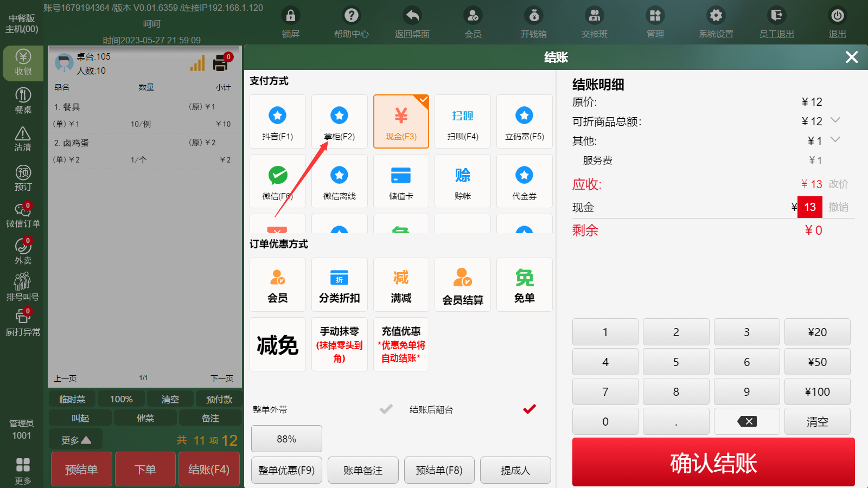Choose the 抖音(F1) payment method

[x=278, y=121]
